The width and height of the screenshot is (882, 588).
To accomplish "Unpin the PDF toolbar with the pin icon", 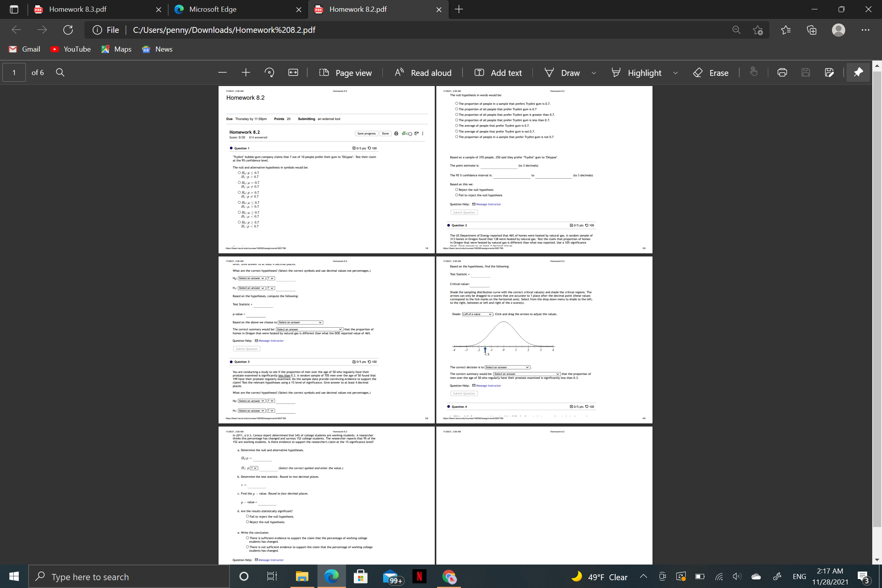I will [858, 72].
